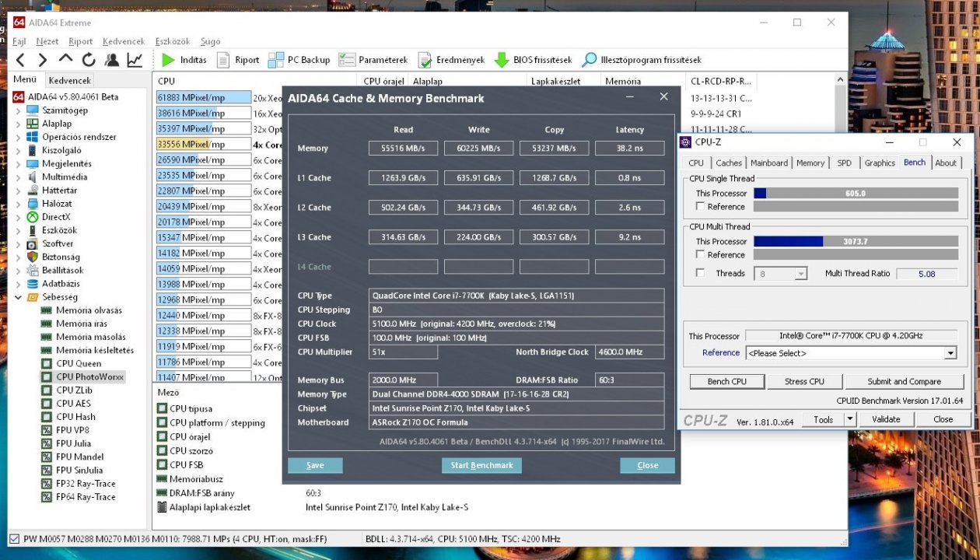Select the Alaplap tree node

(x=56, y=123)
